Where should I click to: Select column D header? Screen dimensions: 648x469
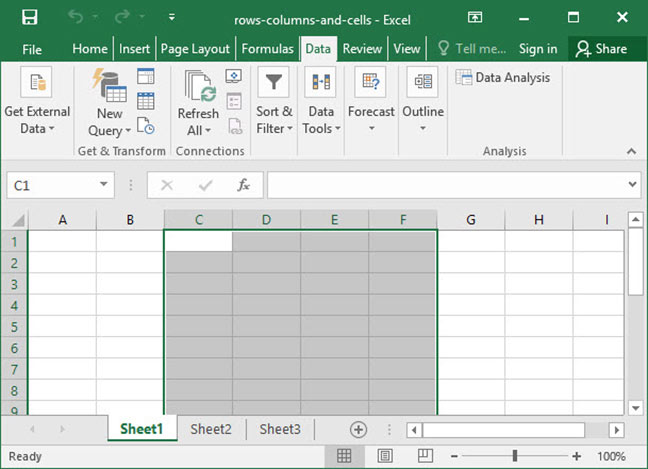click(x=267, y=219)
